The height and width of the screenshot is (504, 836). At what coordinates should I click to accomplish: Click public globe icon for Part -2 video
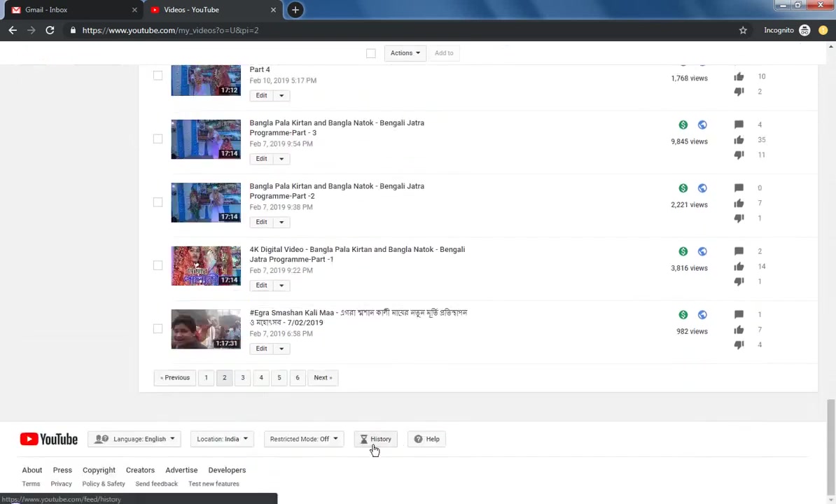(702, 188)
